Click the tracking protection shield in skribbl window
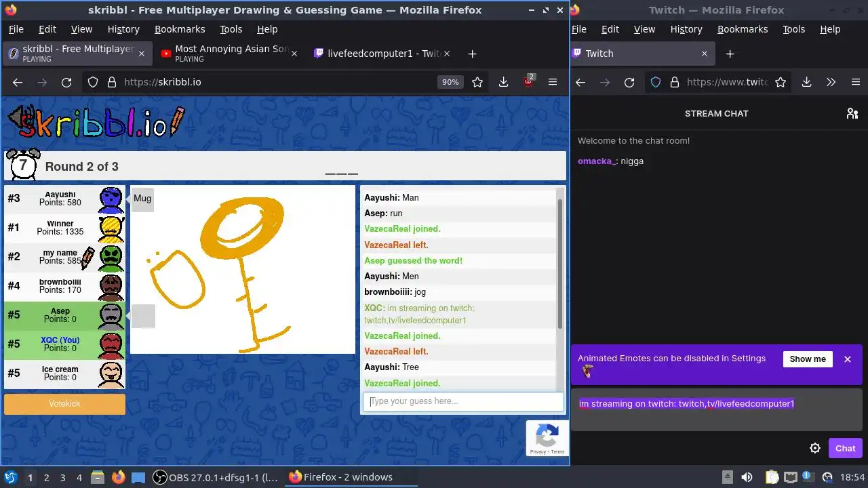This screenshot has height=488, width=868. (93, 82)
